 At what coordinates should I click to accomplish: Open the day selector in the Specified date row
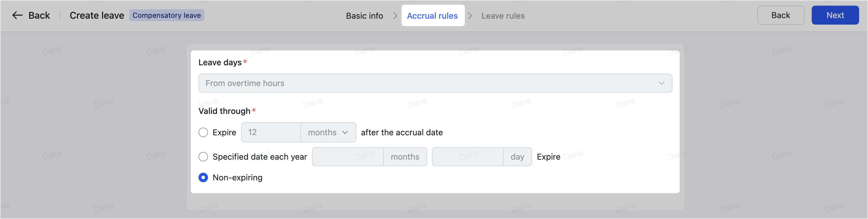[518, 157]
